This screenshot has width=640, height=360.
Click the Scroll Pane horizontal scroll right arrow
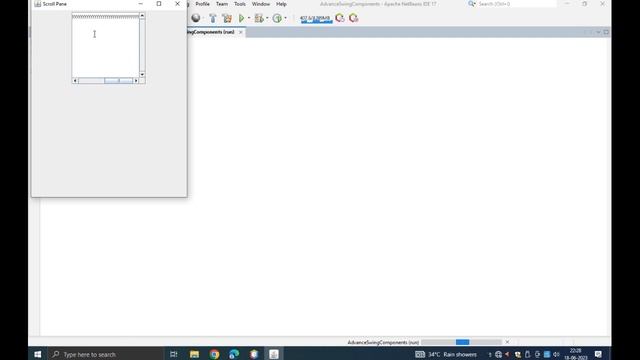pyautogui.click(x=136, y=81)
